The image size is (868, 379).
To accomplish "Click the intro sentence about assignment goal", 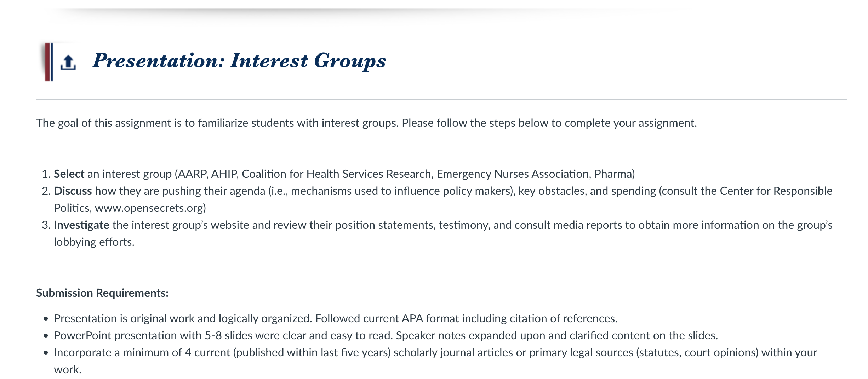I will pos(366,123).
